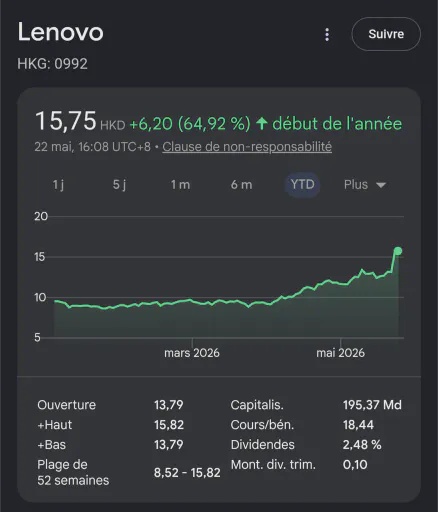Click the mai 2026 axis label
The image size is (438, 512).
340,353
